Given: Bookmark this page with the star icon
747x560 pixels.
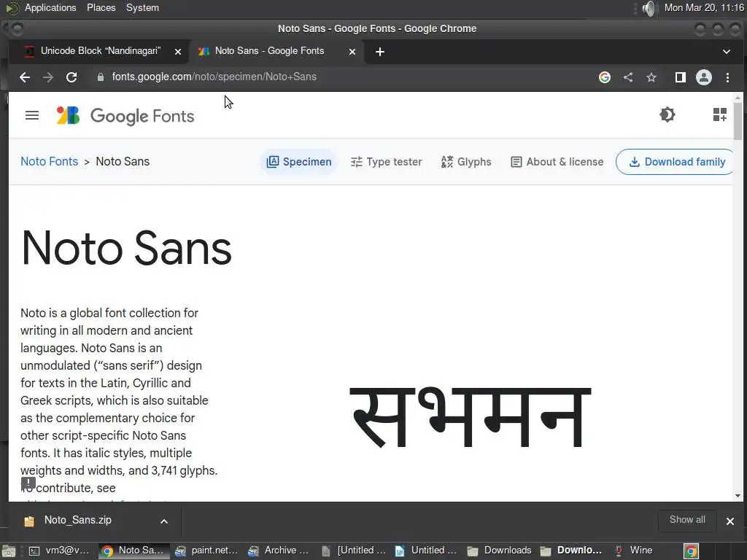Looking at the screenshot, I should [651, 77].
